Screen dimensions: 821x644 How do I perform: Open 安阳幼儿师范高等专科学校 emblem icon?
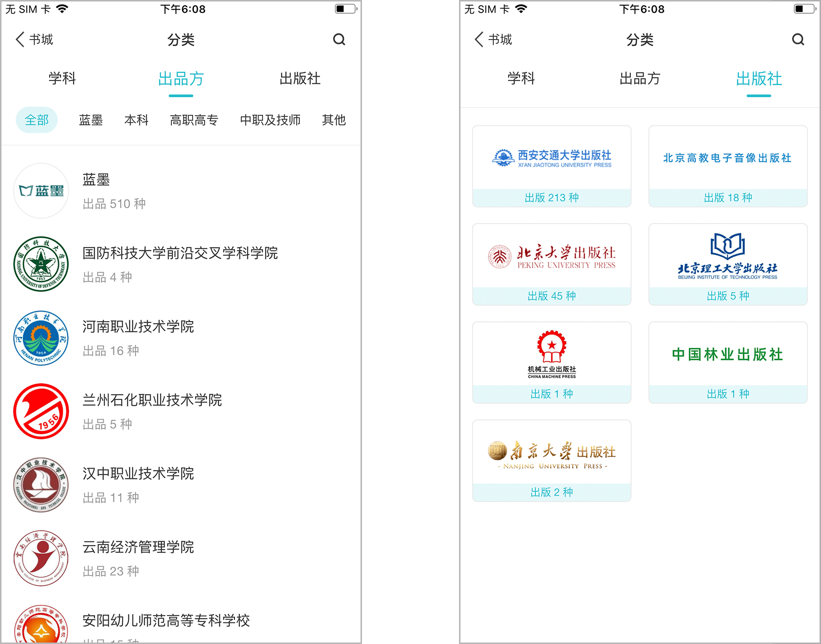41,624
